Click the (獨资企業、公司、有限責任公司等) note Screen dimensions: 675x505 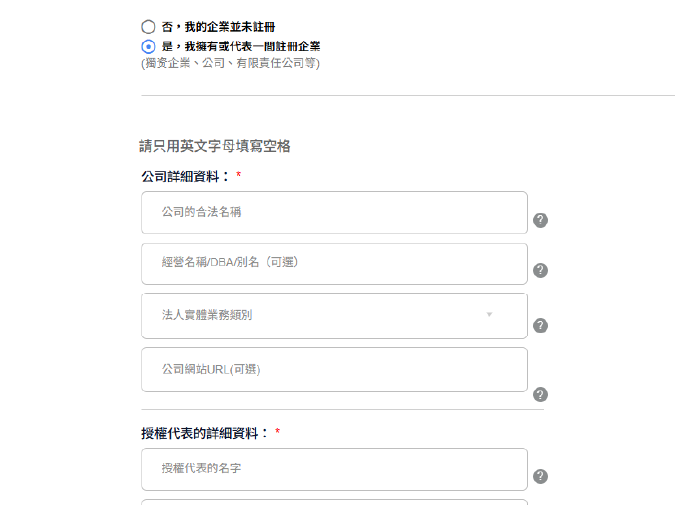tap(230, 63)
